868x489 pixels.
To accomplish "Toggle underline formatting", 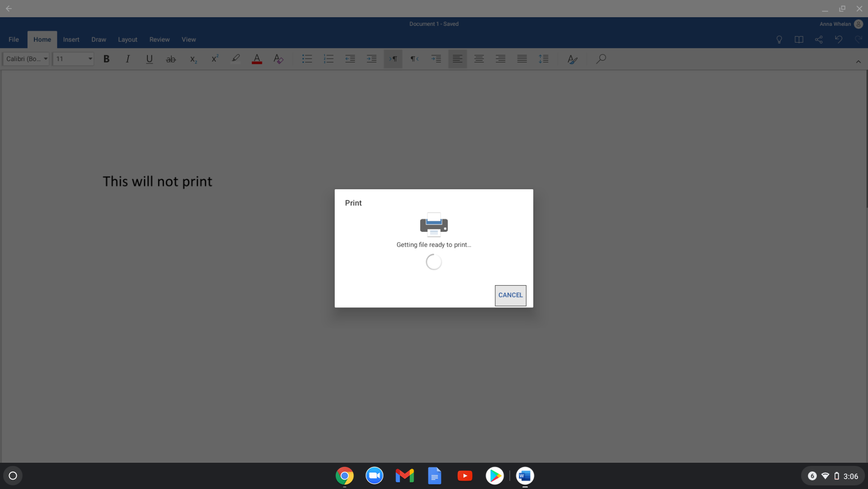I will point(149,59).
